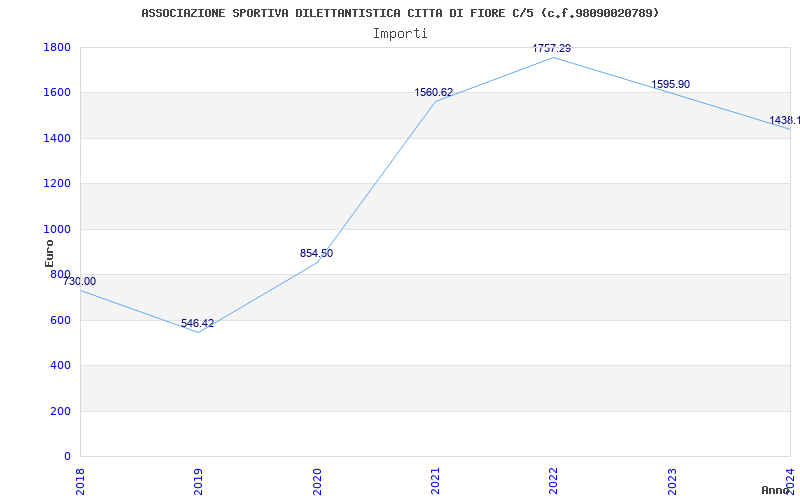Screen dimensions: 800x500
Task: Select the 1595.90 data label
Action: point(670,84)
